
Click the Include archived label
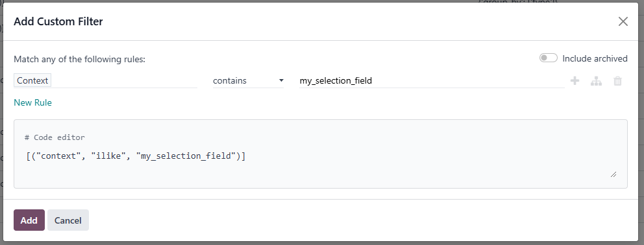(x=595, y=59)
